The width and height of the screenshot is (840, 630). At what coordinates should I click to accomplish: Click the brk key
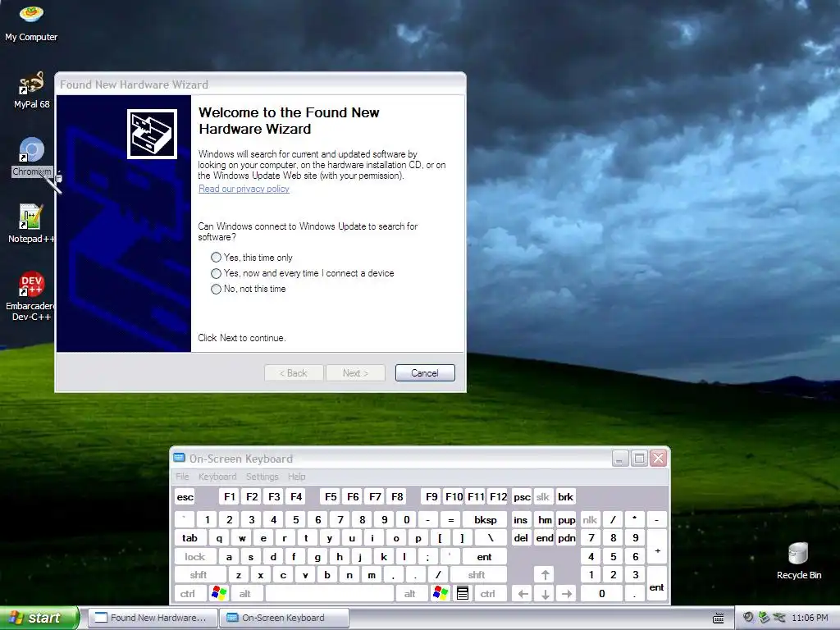pos(565,496)
